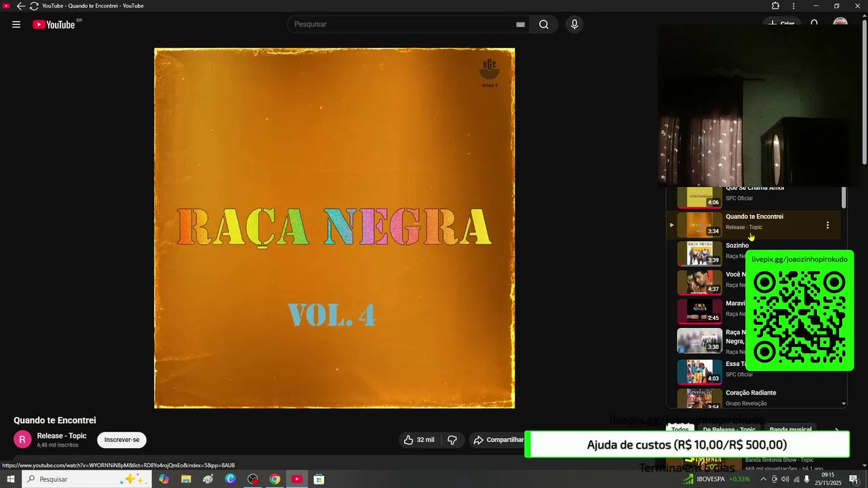This screenshot has width=868, height=488.
Task: Click the Windows taskbar Pesquisar search box
Action: coord(87,479)
